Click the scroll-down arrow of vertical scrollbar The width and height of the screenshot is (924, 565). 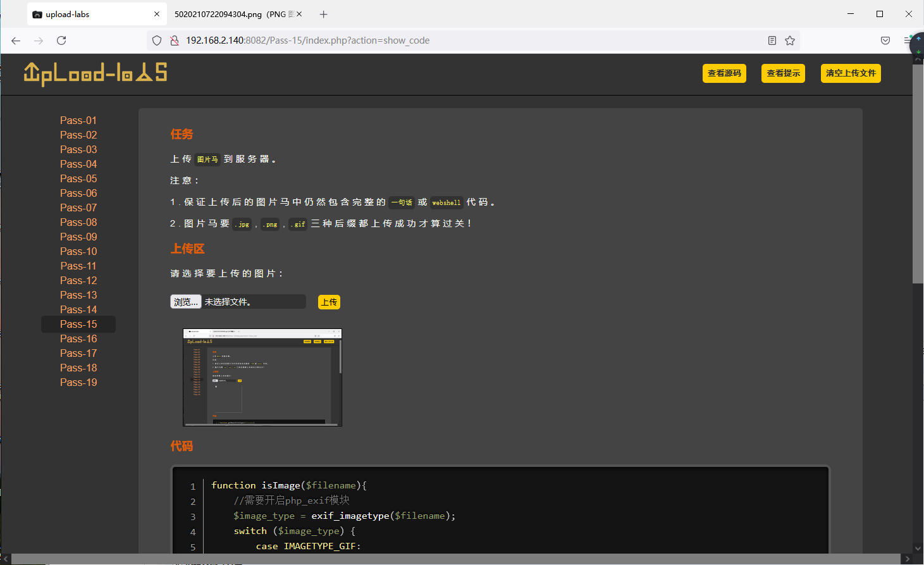tap(918, 549)
